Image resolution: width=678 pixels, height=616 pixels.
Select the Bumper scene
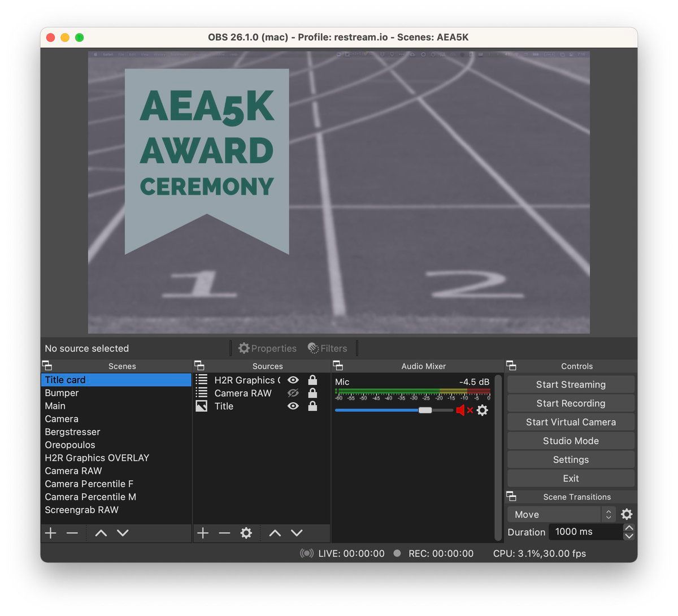tap(62, 393)
